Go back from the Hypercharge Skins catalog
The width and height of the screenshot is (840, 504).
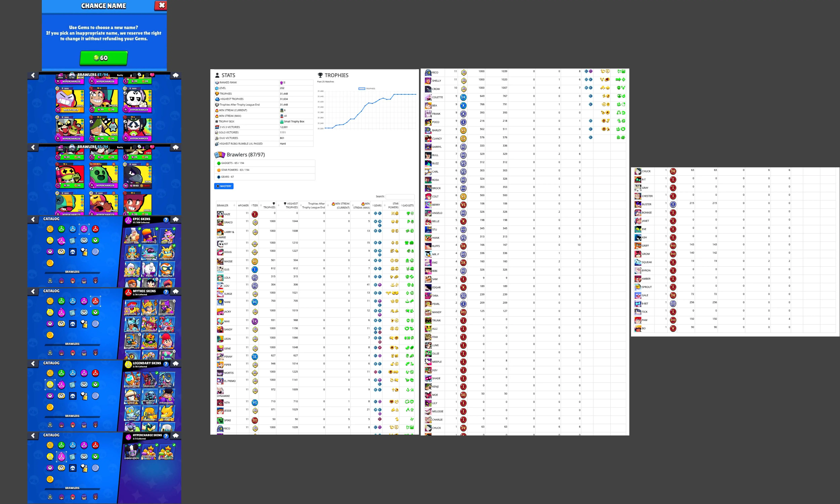33,435
